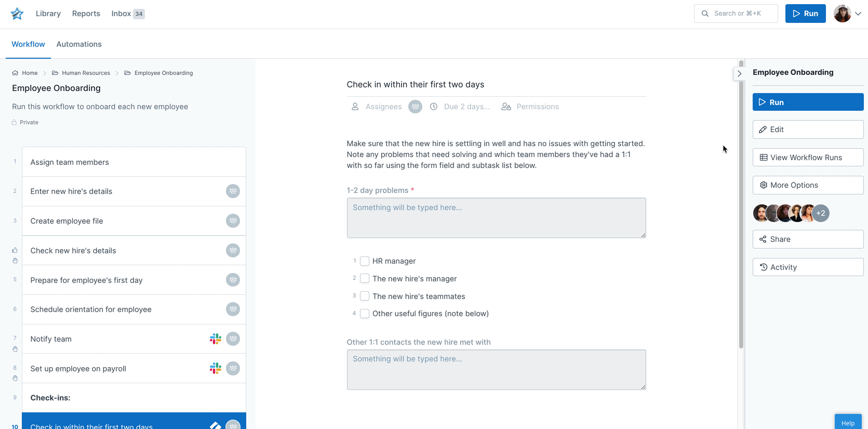The width and height of the screenshot is (868, 429).
Task: Click assignee icon on Create employee file
Action: pos(233,221)
